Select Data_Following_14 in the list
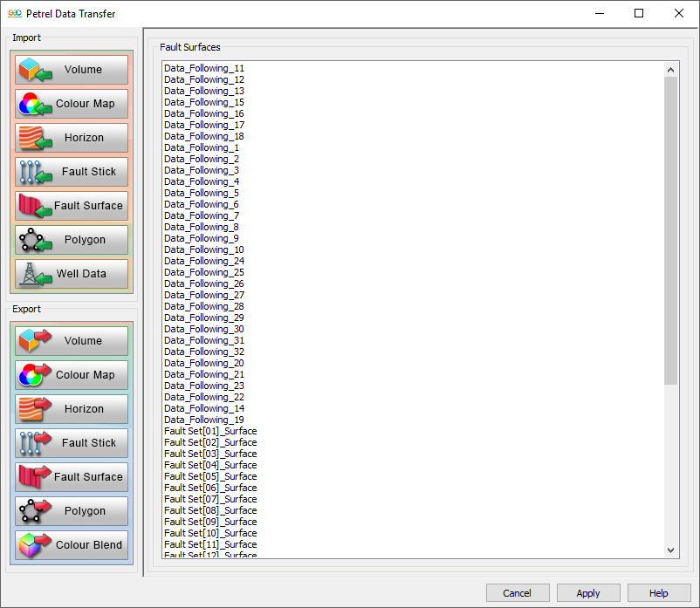The width and height of the screenshot is (700, 608). (x=204, y=408)
